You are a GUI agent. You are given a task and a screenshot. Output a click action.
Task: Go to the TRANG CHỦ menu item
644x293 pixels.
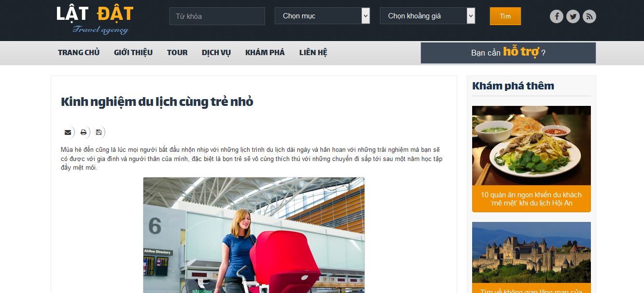click(x=79, y=52)
